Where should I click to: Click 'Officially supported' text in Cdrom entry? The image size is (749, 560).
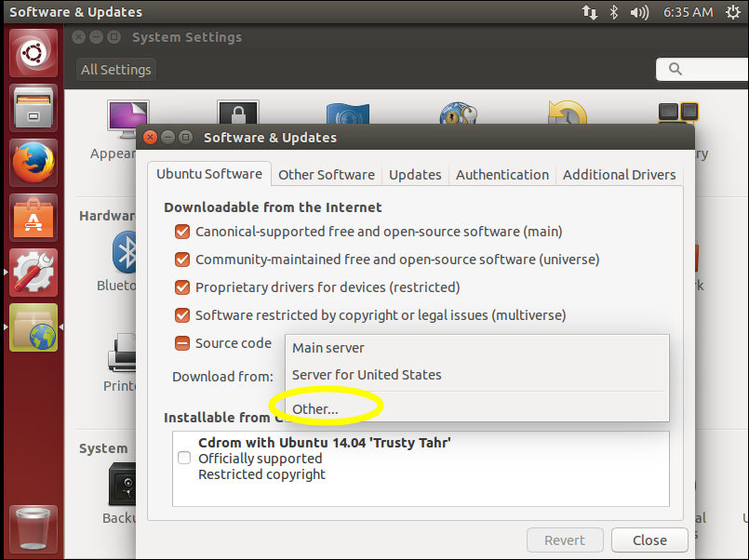point(261,459)
